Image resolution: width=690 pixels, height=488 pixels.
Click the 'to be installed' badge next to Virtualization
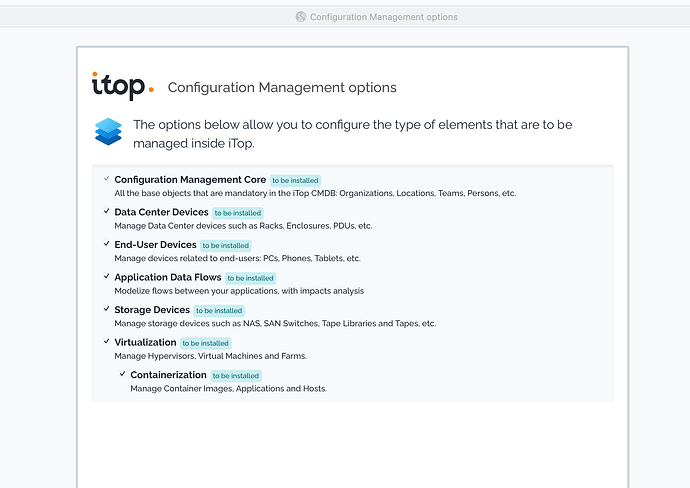(206, 343)
